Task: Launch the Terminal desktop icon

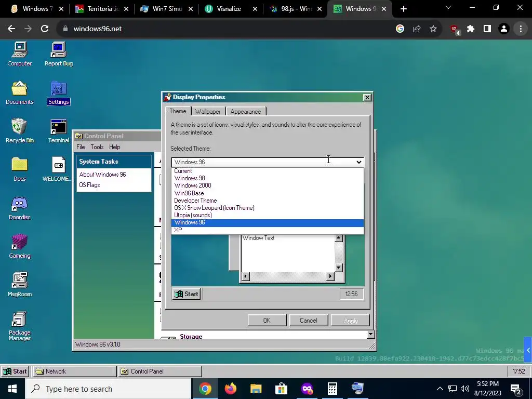Action: [58, 131]
